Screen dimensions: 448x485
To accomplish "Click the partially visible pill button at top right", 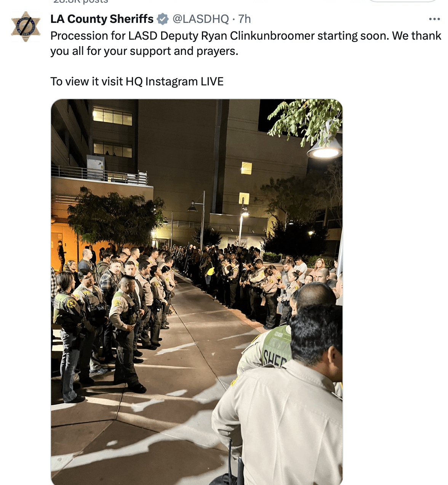I will [402, 1].
